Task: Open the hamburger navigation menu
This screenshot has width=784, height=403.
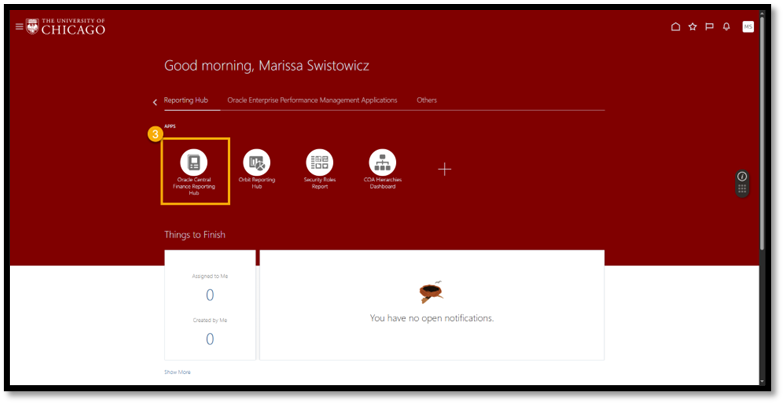Action: coord(19,26)
